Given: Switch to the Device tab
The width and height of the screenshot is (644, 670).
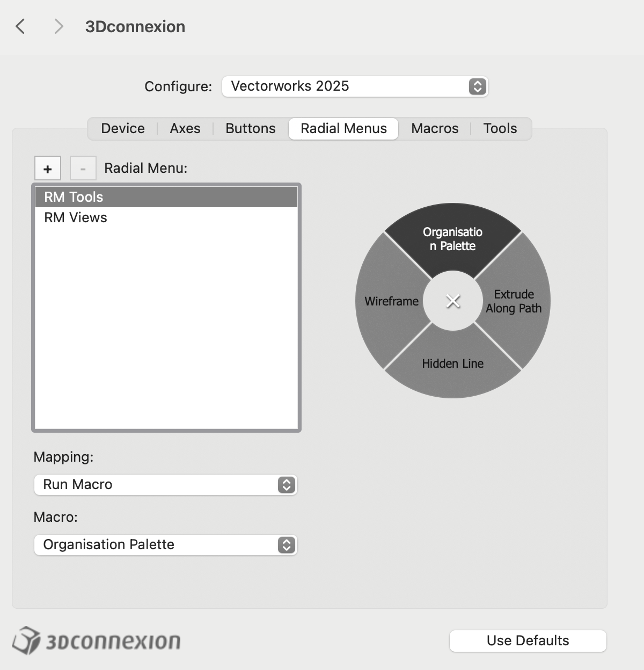Looking at the screenshot, I should pyautogui.click(x=123, y=129).
